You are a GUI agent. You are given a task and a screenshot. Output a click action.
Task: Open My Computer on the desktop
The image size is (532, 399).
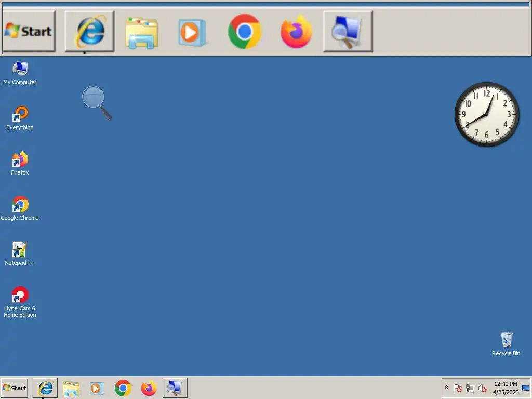pos(20,73)
